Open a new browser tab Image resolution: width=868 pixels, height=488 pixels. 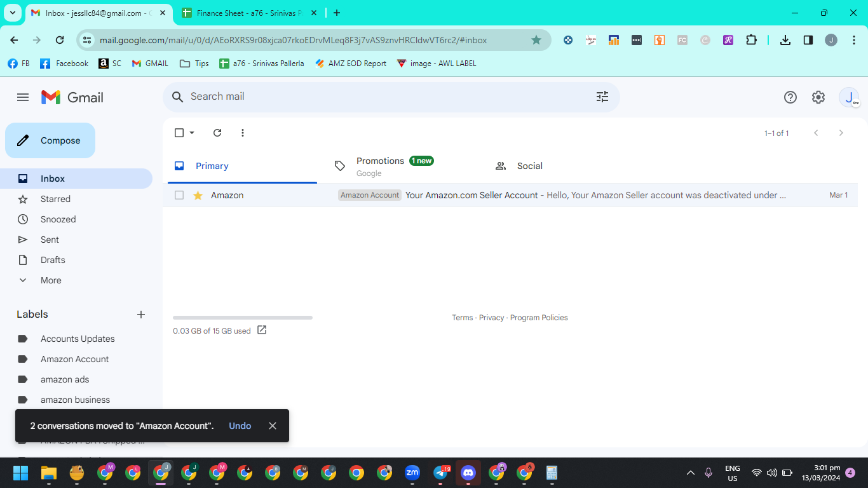pyautogui.click(x=337, y=13)
